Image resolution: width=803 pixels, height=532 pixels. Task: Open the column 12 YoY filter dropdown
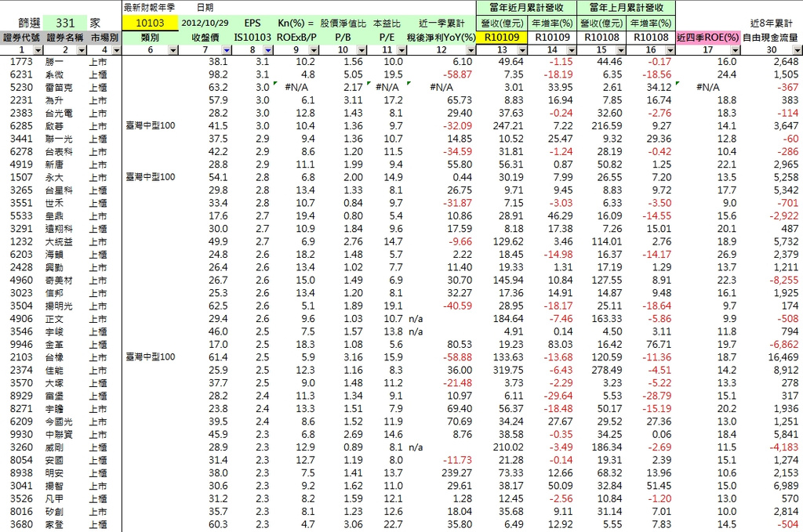tap(471, 50)
